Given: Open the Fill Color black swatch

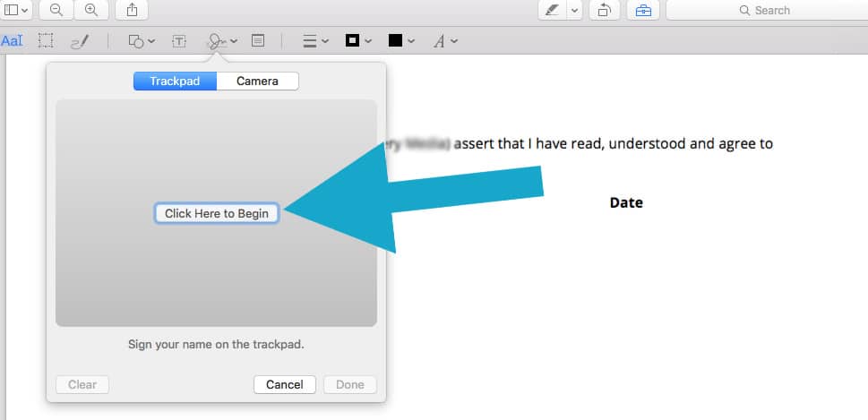Looking at the screenshot, I should tap(401, 41).
